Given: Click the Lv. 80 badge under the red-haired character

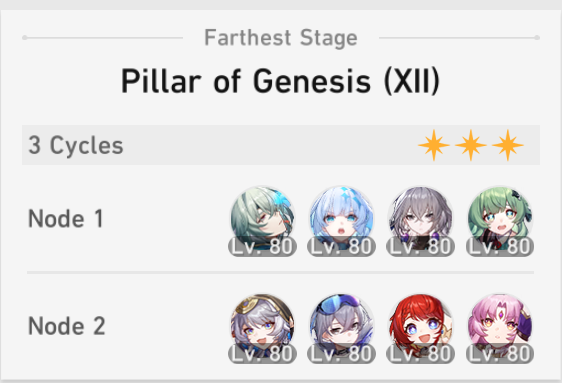Looking at the screenshot, I should (420, 354).
